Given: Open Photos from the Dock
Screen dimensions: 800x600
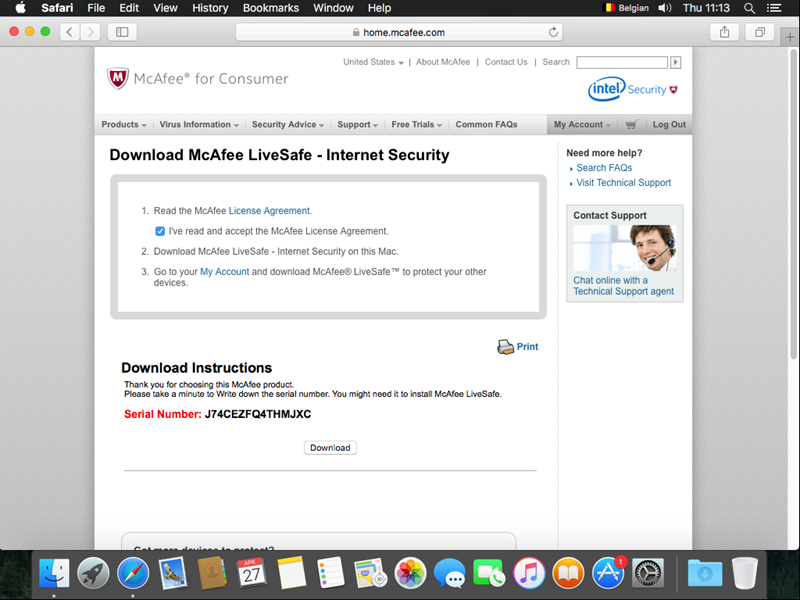Looking at the screenshot, I should point(410,573).
